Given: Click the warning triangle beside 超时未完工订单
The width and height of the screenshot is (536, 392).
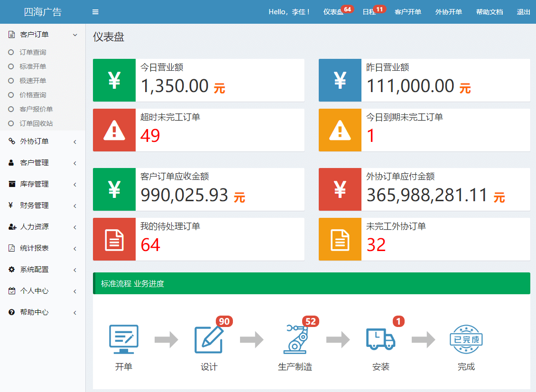Looking at the screenshot, I should point(114,131).
